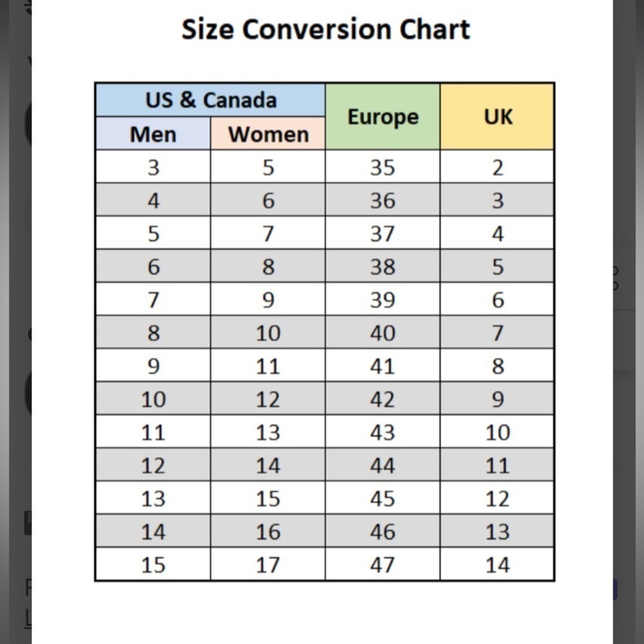Click the dimmed backdrop left of the chart
Viewport: 644px width, 644px height.
pyautogui.click(x=15, y=322)
